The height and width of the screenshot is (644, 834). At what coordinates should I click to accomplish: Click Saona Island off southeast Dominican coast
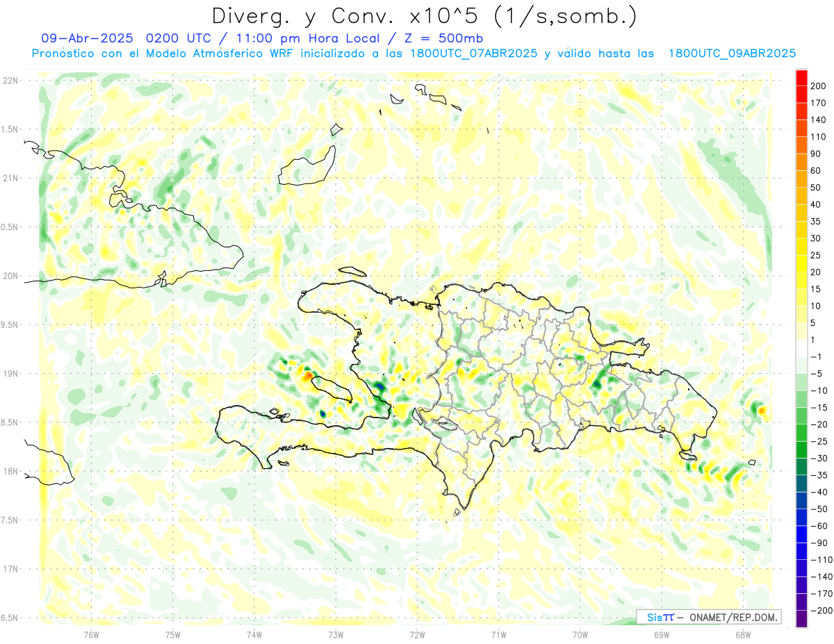pos(688,456)
